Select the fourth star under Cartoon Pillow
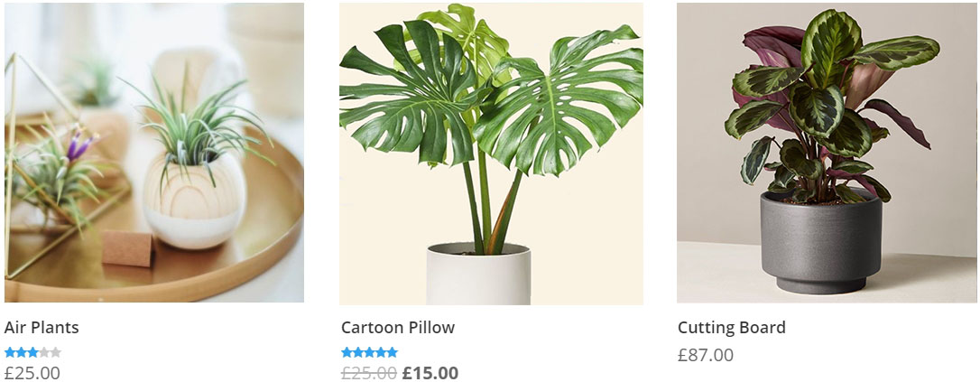The image size is (980, 382). (381, 352)
